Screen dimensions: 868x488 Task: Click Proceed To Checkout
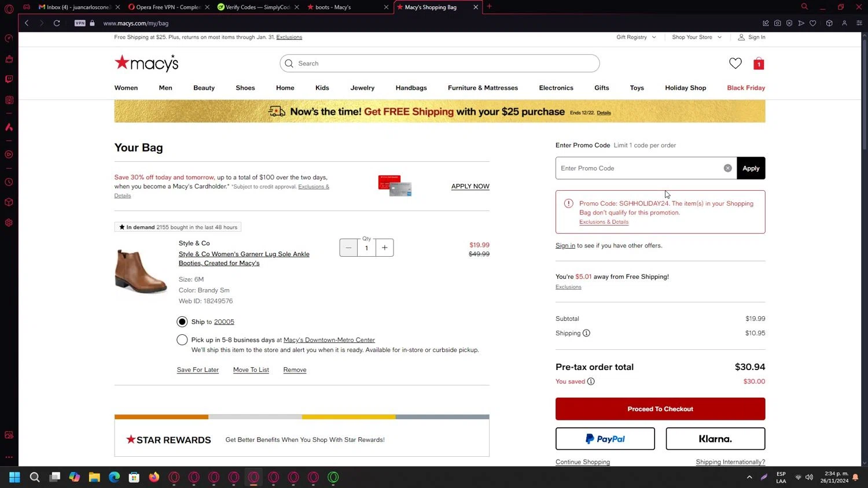pos(660,409)
